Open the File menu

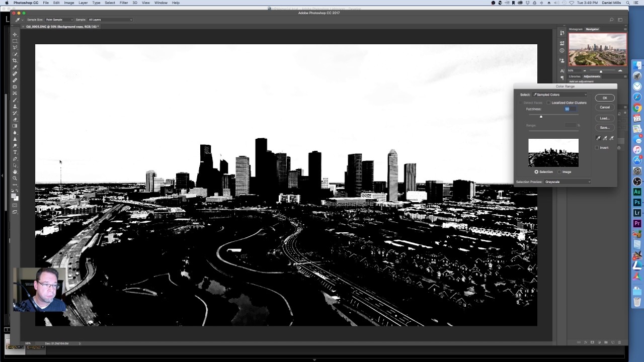(46, 3)
